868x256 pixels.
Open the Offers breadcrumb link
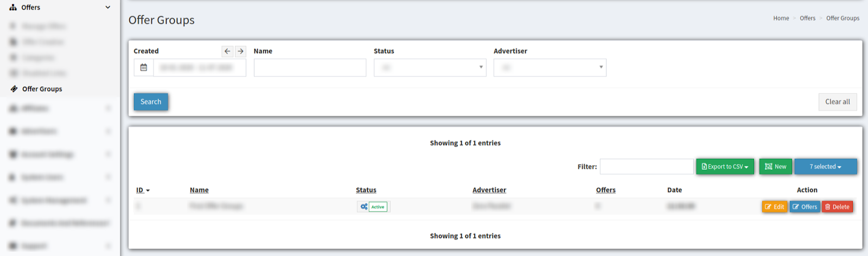[807, 18]
